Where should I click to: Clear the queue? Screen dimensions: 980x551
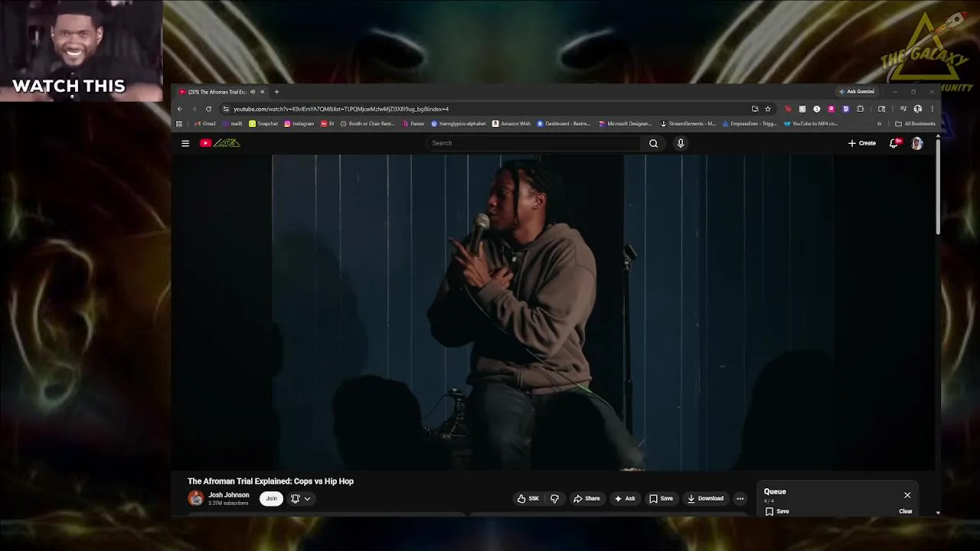click(906, 511)
